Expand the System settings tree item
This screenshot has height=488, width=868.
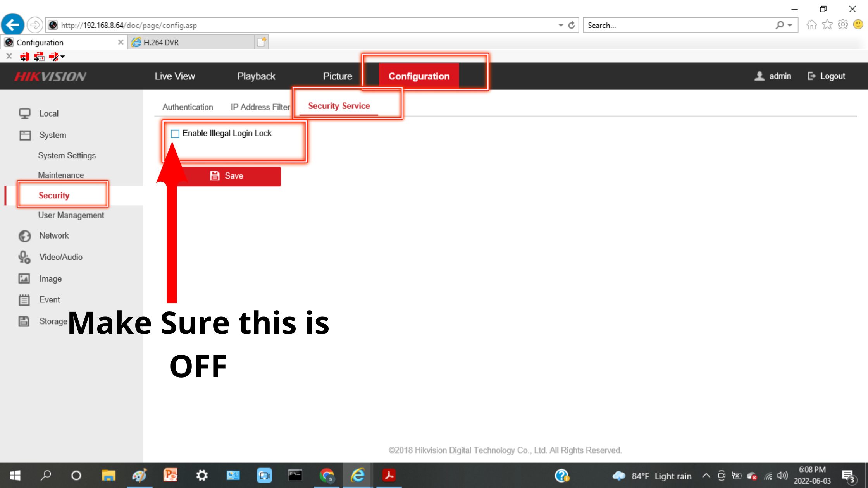pos(52,135)
